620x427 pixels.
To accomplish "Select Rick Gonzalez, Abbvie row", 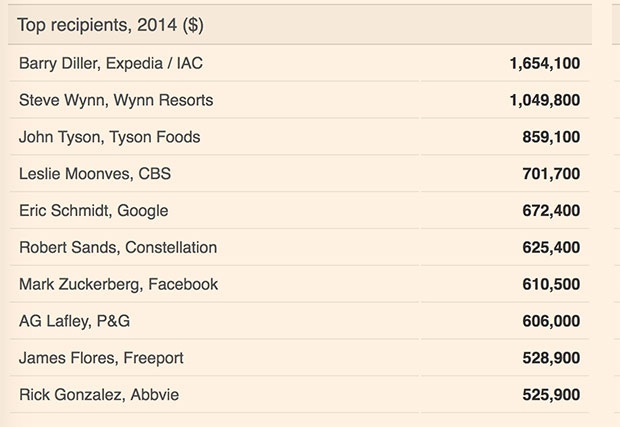I will click(x=300, y=394).
